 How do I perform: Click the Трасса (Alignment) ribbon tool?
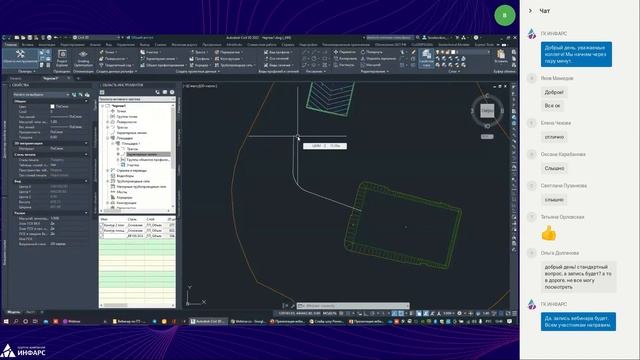click(198, 52)
